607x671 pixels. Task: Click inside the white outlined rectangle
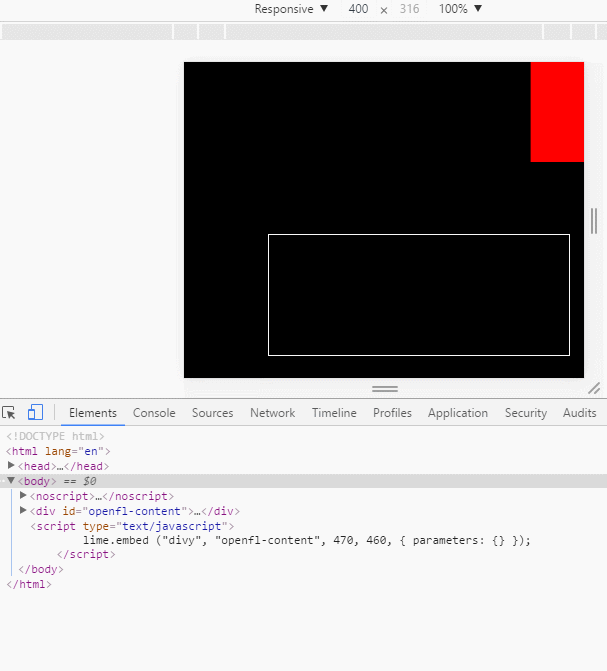(x=419, y=295)
